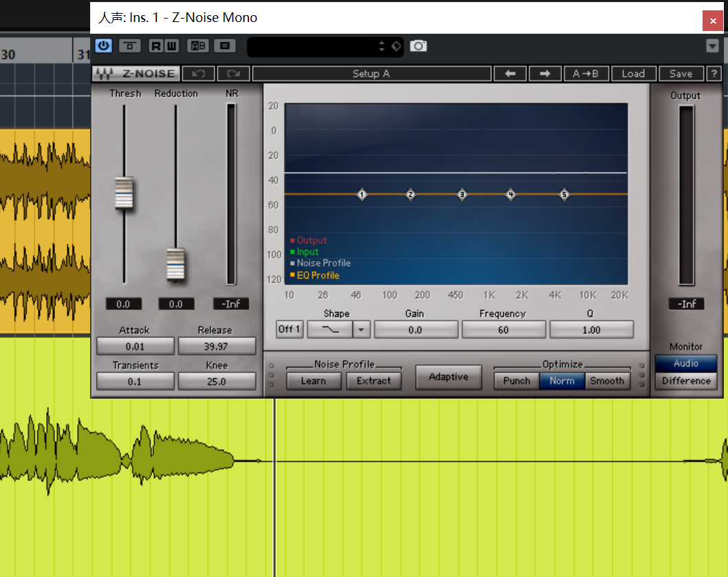This screenshot has width=728, height=577.
Task: Click the Waves Z-NOISE logo button
Action: 136,74
